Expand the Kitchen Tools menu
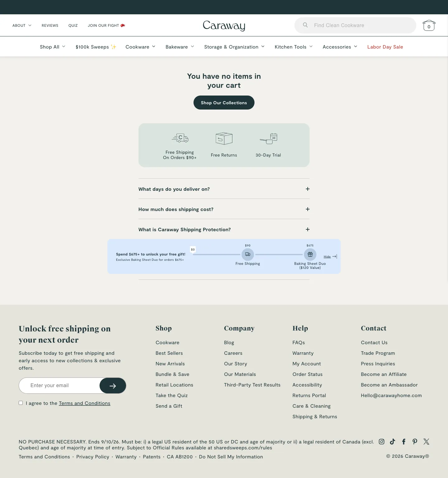Screen dimensions: 448x478 294,47
